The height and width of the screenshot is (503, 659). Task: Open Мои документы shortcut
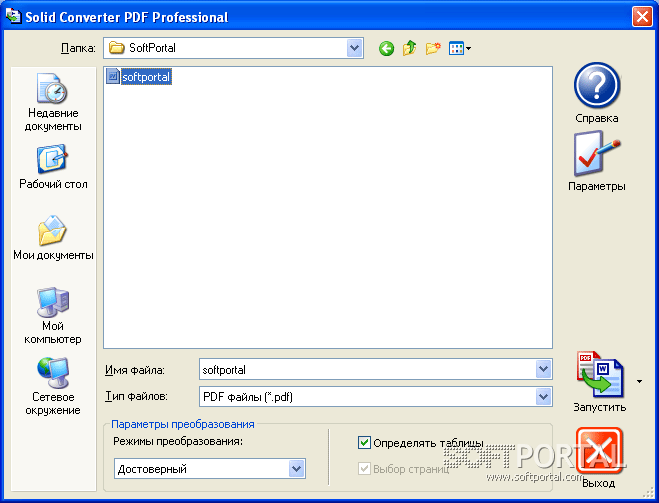coord(53,238)
